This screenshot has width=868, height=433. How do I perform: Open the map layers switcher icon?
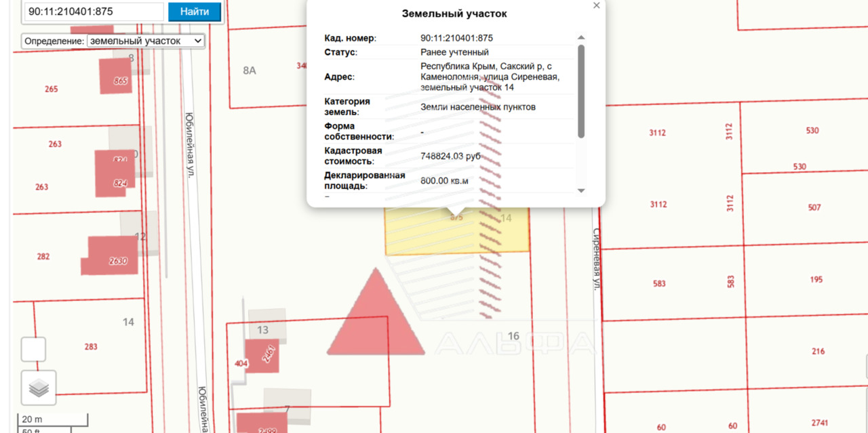pyautogui.click(x=39, y=388)
